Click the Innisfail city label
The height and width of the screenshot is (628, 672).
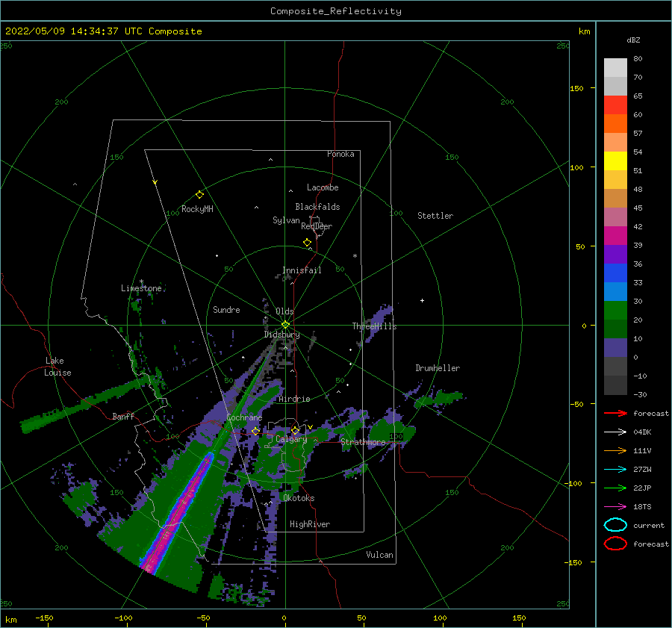tap(302, 270)
